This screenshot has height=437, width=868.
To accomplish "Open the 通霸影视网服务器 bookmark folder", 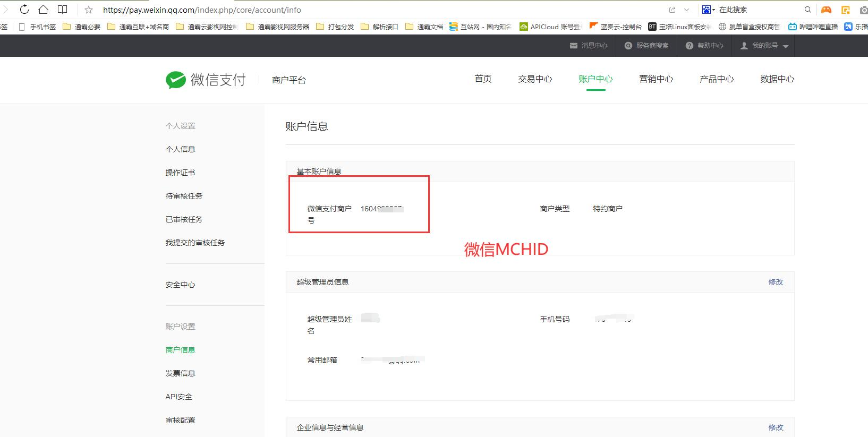I will 277,27.
